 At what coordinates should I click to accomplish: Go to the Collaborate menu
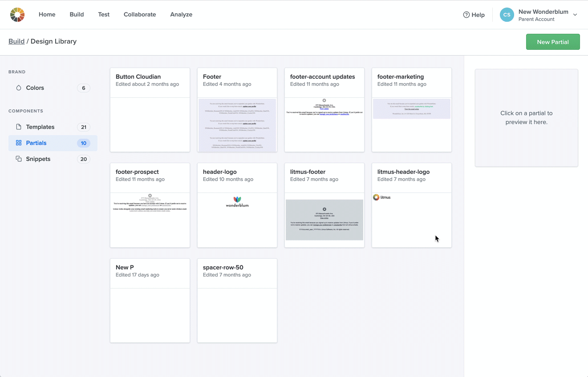point(140,15)
